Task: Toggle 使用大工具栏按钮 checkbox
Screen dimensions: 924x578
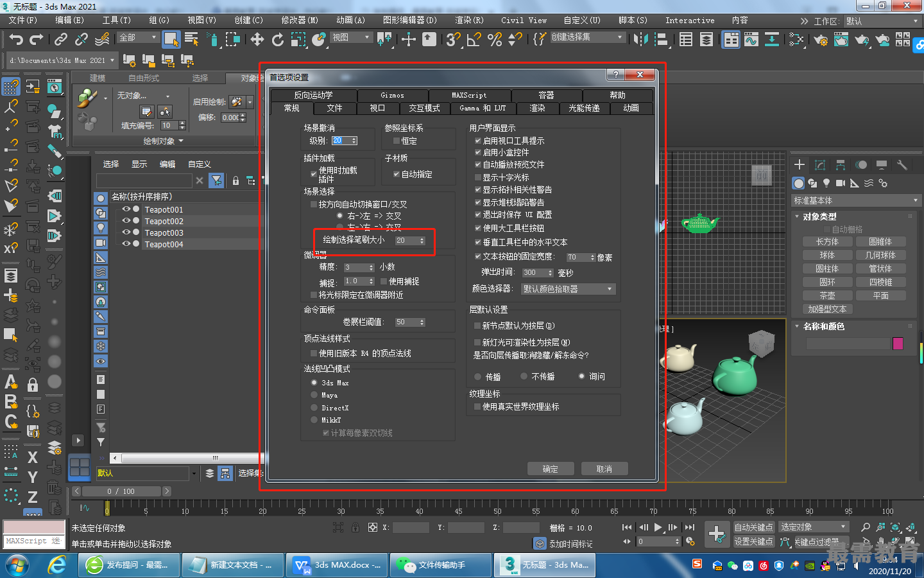Action: coord(478,228)
